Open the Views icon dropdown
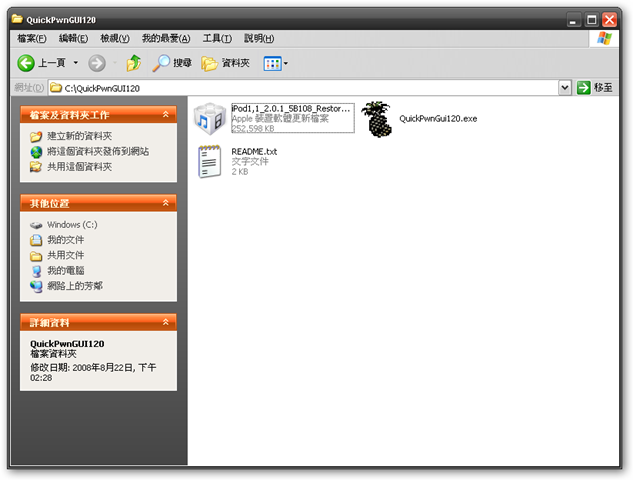Screen dimensions: 633x480 coord(275,63)
